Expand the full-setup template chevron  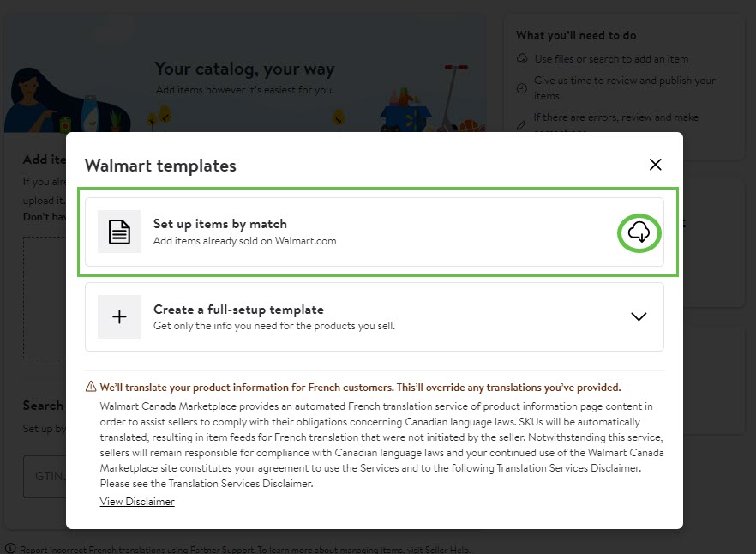(x=639, y=316)
